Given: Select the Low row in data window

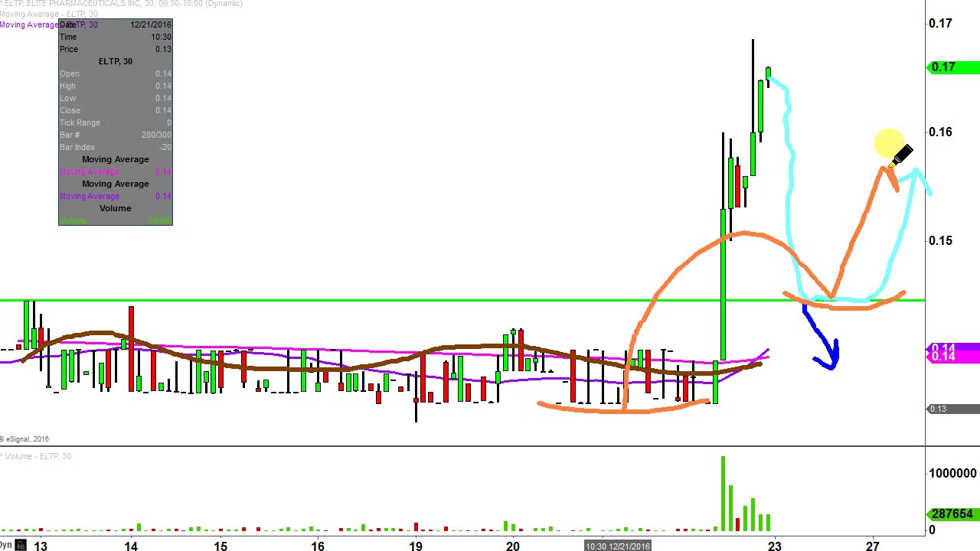Looking at the screenshot, I should 116,98.
